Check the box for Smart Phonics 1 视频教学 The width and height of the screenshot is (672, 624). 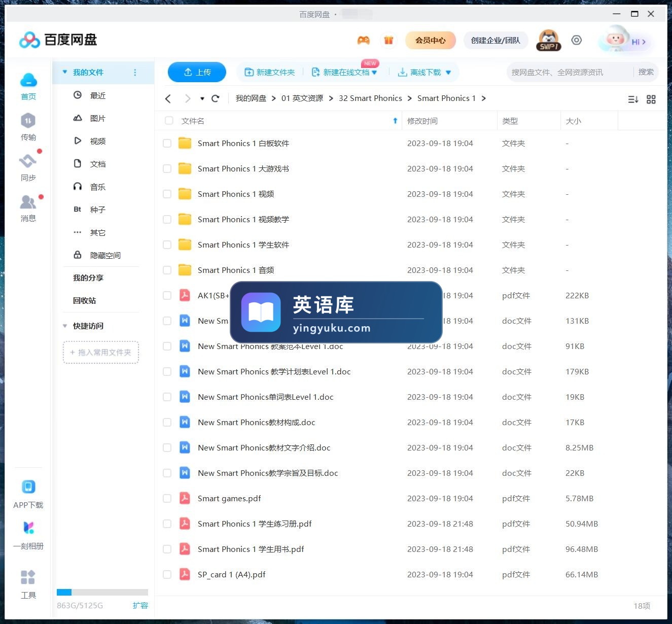click(167, 220)
